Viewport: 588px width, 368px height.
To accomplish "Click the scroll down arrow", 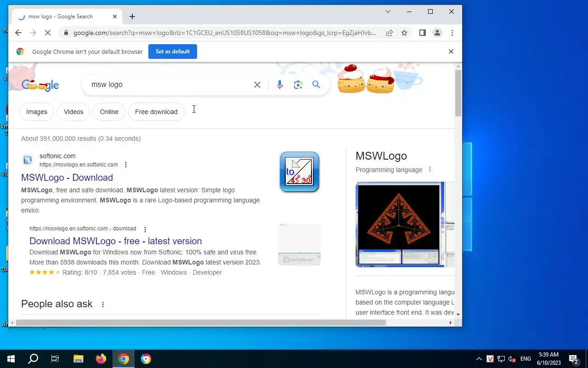I will coord(458,314).
